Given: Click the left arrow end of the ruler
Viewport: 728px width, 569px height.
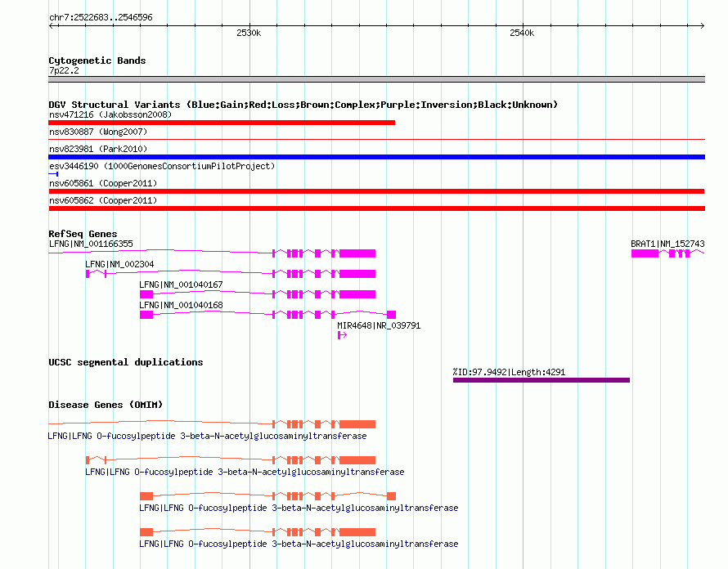Looking at the screenshot, I should (x=52, y=25).
